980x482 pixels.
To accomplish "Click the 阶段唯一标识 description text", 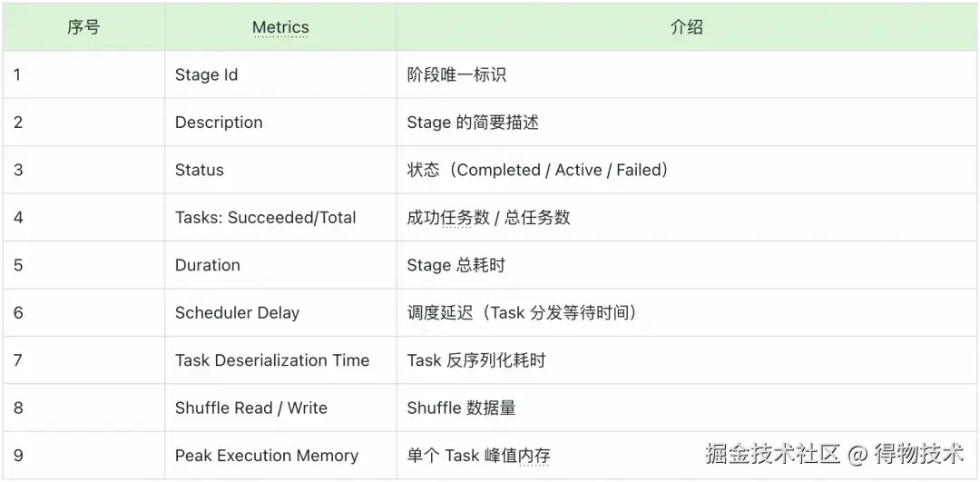I will pos(456,75).
